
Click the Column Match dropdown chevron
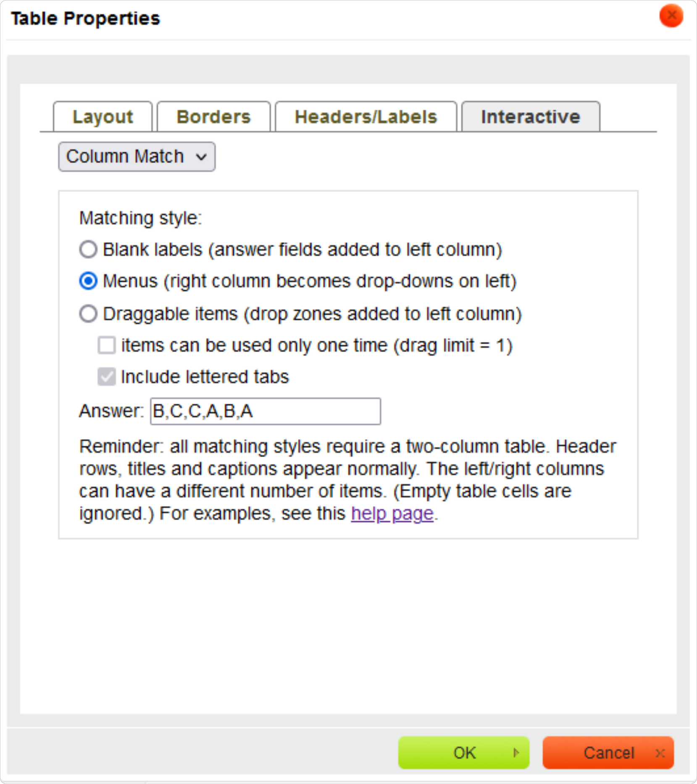click(202, 157)
